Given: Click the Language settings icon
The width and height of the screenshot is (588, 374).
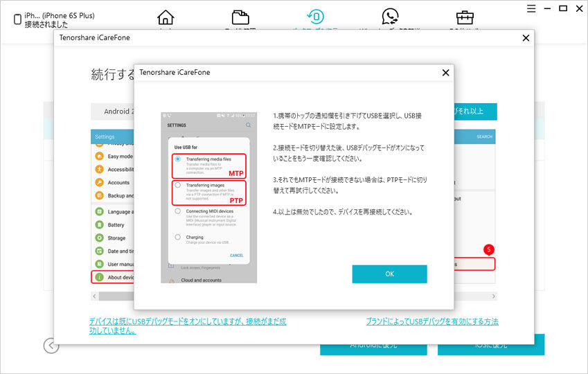Looking at the screenshot, I should pyautogui.click(x=99, y=211).
